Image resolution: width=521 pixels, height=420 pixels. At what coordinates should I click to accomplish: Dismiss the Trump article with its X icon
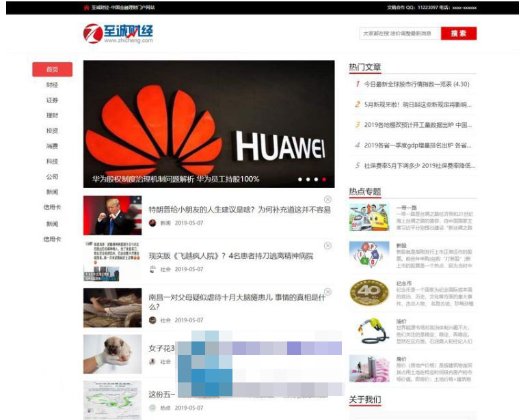click(x=328, y=199)
